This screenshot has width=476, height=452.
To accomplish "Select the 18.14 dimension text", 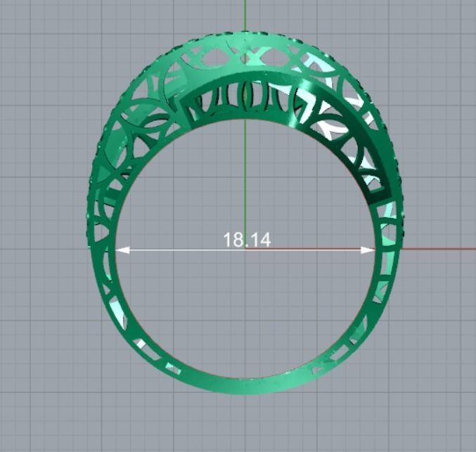I will (x=247, y=240).
